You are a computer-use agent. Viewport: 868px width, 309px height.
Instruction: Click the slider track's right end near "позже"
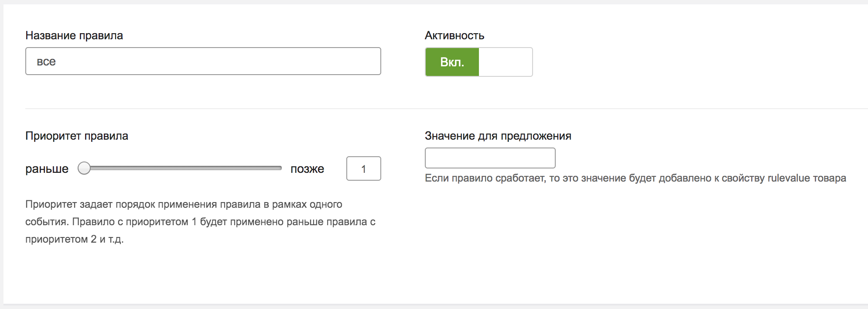pyautogui.click(x=277, y=168)
